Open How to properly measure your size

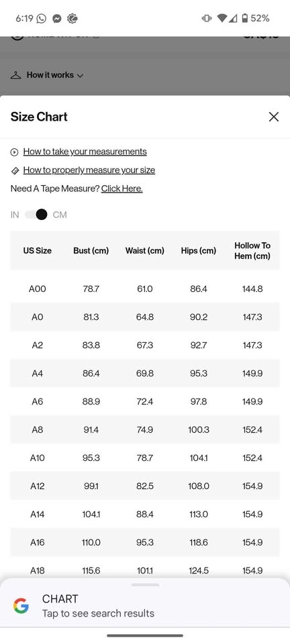tap(89, 170)
